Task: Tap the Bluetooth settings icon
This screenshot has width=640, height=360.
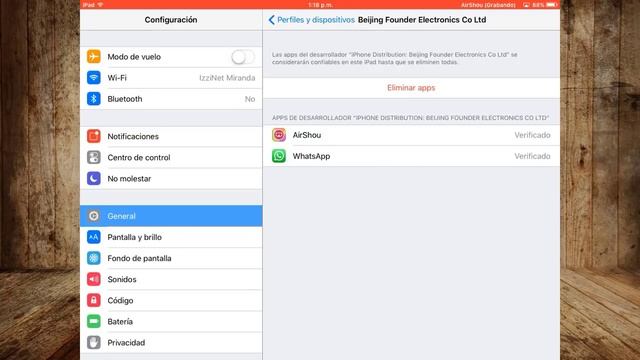Action: (93, 99)
